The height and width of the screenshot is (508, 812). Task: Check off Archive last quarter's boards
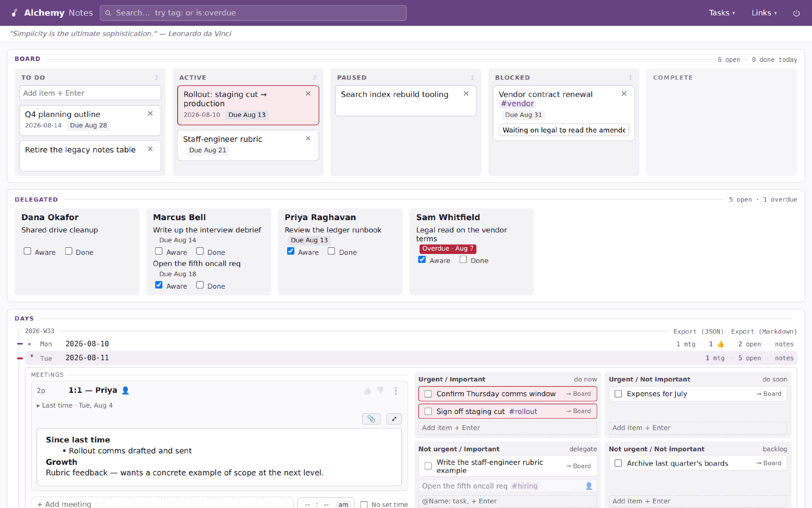(618, 464)
